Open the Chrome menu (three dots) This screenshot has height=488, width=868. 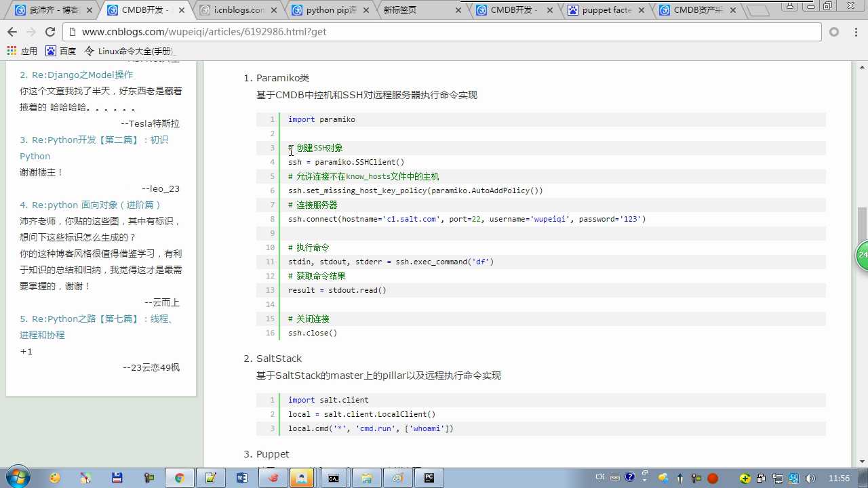point(855,32)
